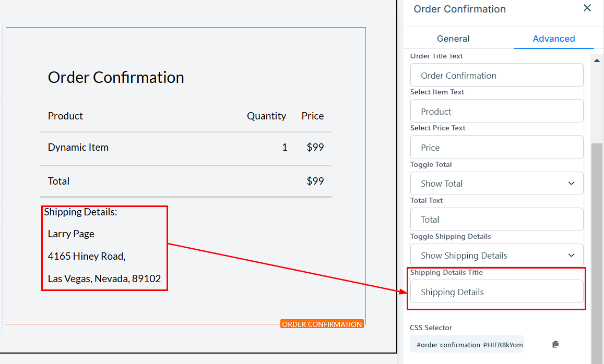Open the Toggle Shipping Details dropdown
The width and height of the screenshot is (604, 364).
[496, 256]
